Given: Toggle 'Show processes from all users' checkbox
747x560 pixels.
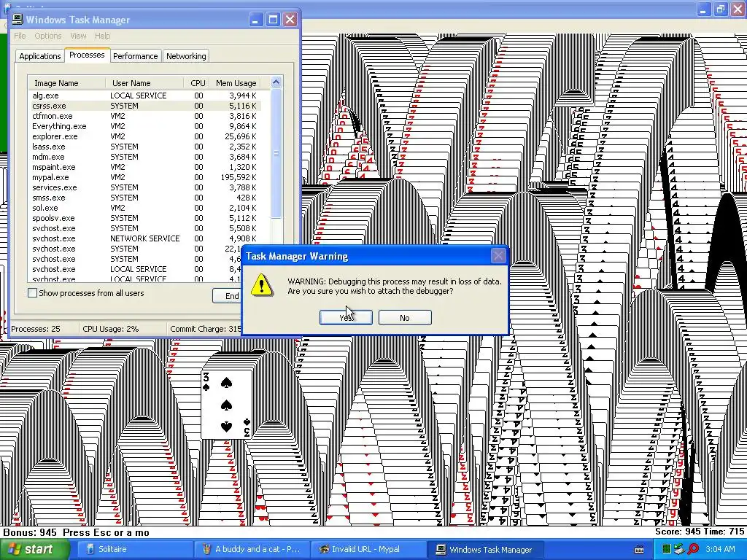Looking at the screenshot, I should [x=32, y=293].
